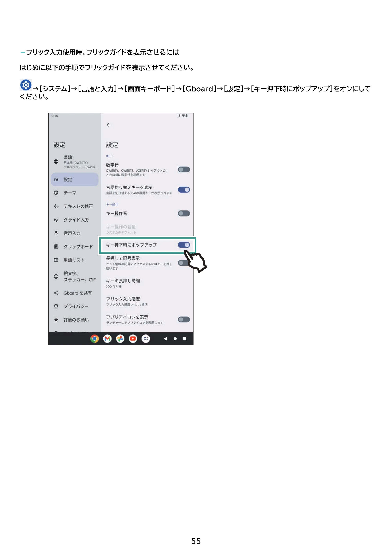The image size is (392, 555).
Task: Launch Chrome from the taskbar
Action: pos(95,339)
